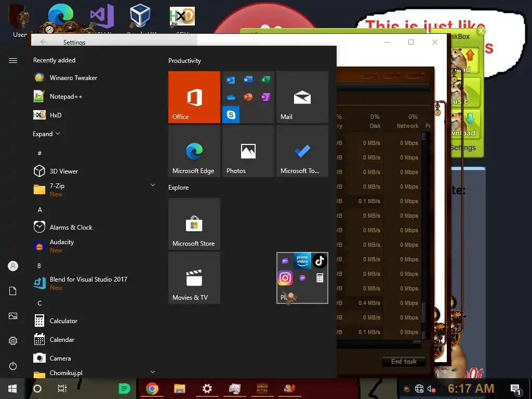This screenshot has width=532, height=399.
Task: Open Settings gear in Start rail
Action: [x=13, y=341]
